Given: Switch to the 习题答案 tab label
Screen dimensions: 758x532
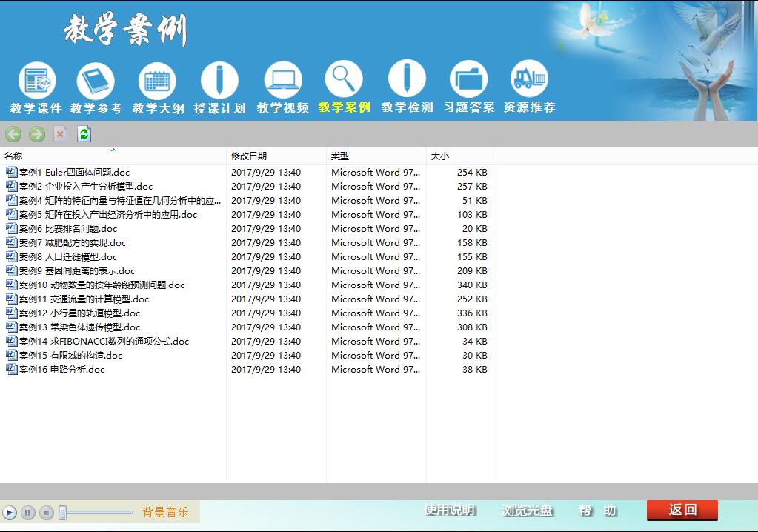Looking at the screenshot, I should click(469, 107).
